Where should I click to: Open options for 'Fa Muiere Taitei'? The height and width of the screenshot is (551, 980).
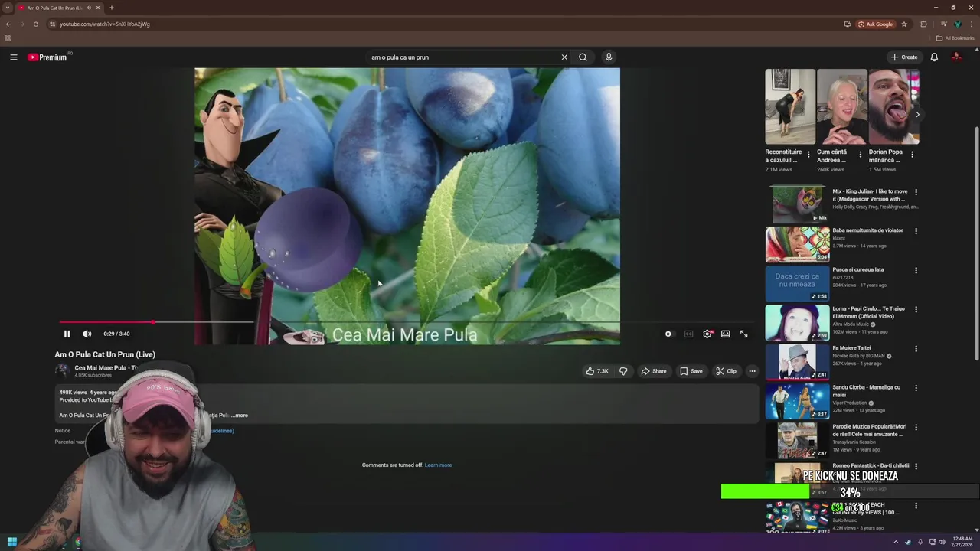pos(916,349)
